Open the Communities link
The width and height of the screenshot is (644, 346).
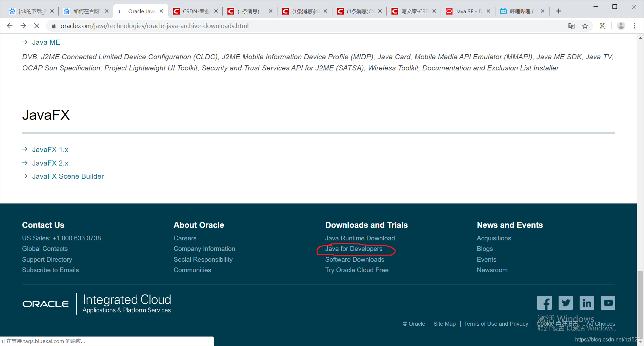tap(192, 270)
